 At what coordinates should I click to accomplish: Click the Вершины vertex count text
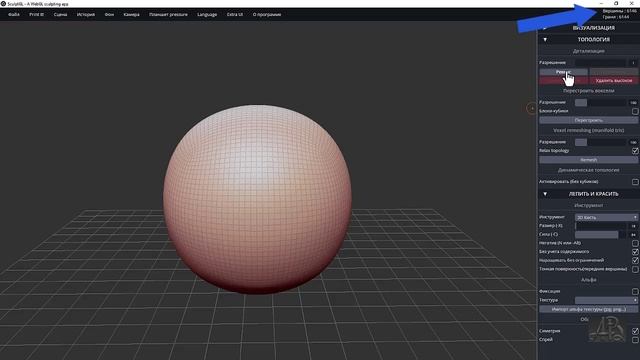click(619, 11)
